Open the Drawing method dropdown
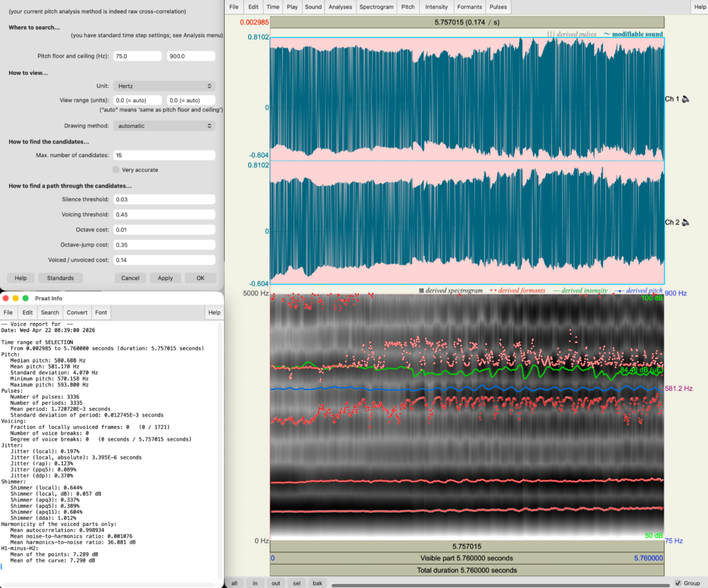708x588 pixels. pyautogui.click(x=164, y=126)
